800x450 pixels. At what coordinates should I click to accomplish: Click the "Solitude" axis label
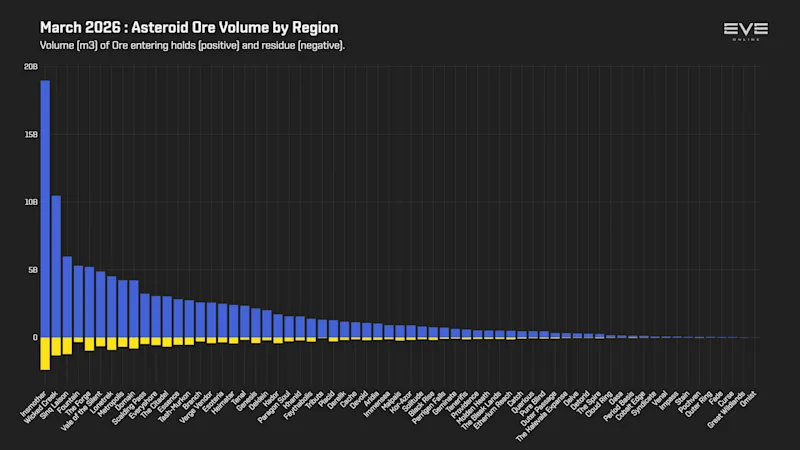pyautogui.click(x=413, y=402)
